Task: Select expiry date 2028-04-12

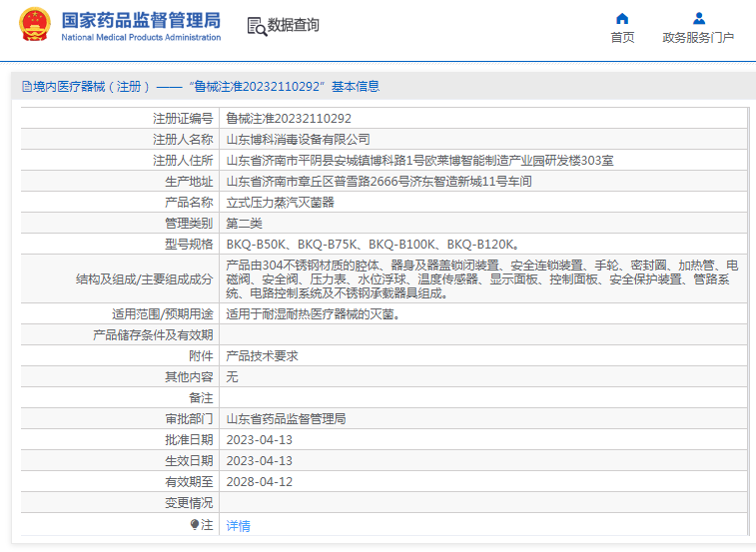Action: [260, 482]
